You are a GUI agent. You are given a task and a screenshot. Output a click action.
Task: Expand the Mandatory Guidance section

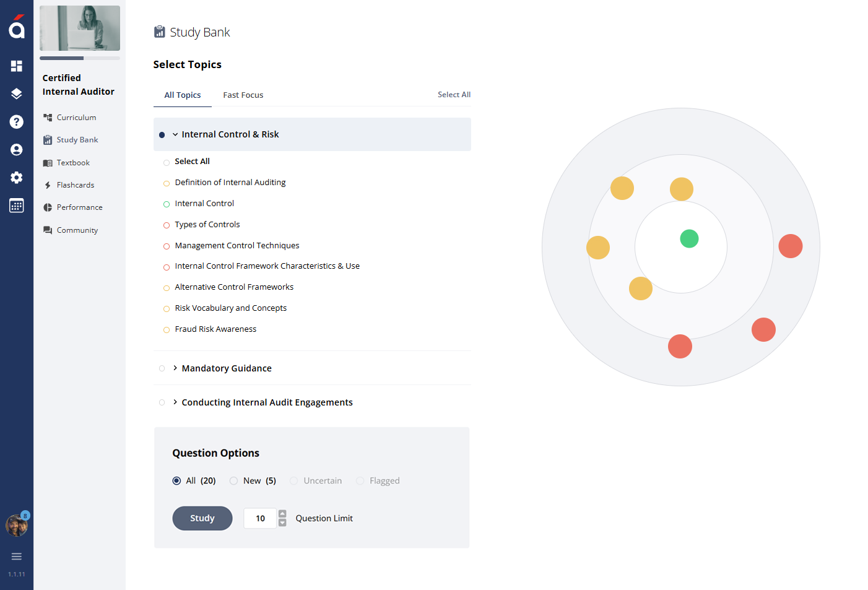175,368
